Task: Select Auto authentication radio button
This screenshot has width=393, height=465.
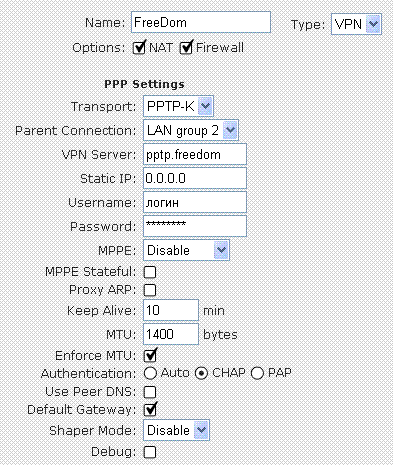Action: (150, 373)
